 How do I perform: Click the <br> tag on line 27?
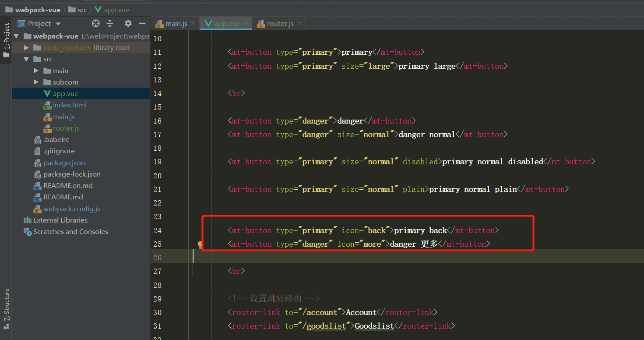(236, 271)
